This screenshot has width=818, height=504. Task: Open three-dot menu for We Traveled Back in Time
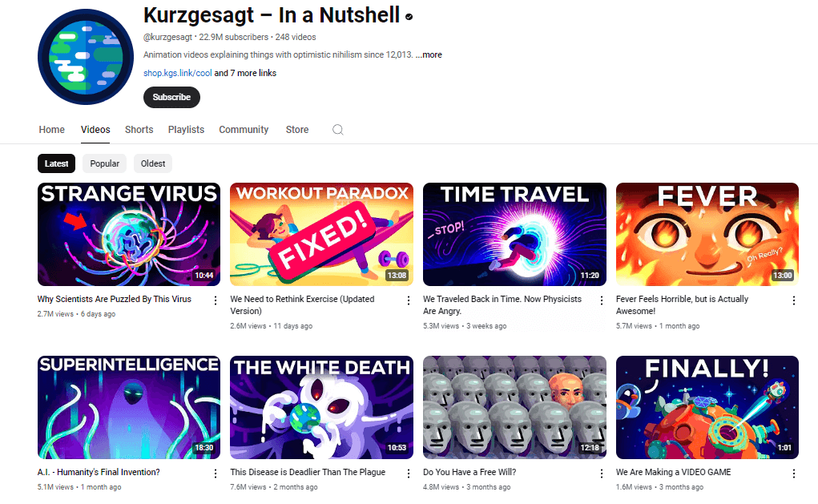pos(601,300)
